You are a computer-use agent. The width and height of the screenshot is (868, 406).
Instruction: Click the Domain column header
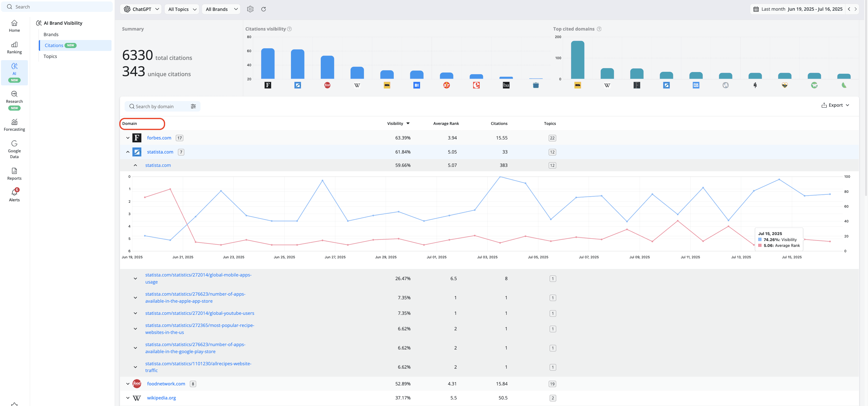point(129,124)
